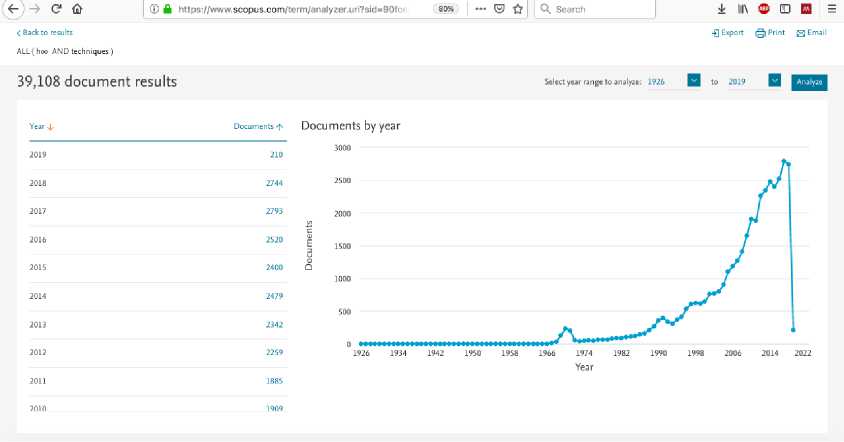Open the end year 2019 dropdown

click(774, 81)
